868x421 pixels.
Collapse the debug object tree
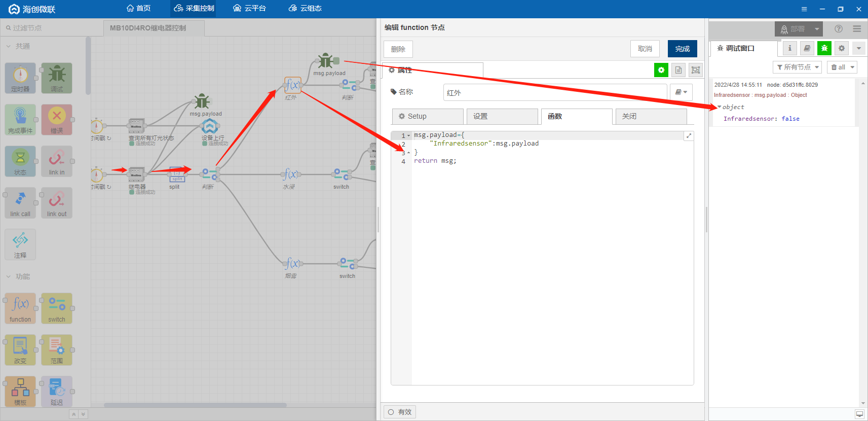coord(719,107)
